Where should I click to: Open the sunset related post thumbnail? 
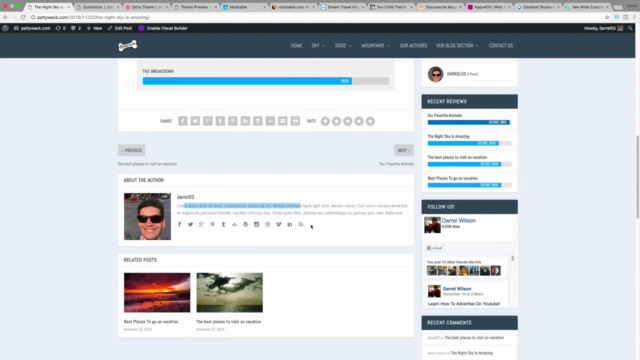coord(157,293)
